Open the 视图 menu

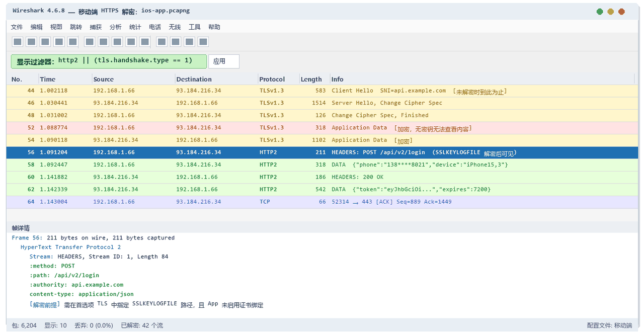point(56,27)
